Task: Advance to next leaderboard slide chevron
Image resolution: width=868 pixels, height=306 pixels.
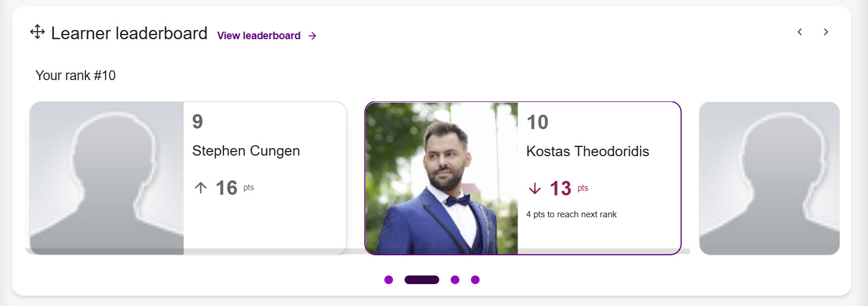Action: 826,32
